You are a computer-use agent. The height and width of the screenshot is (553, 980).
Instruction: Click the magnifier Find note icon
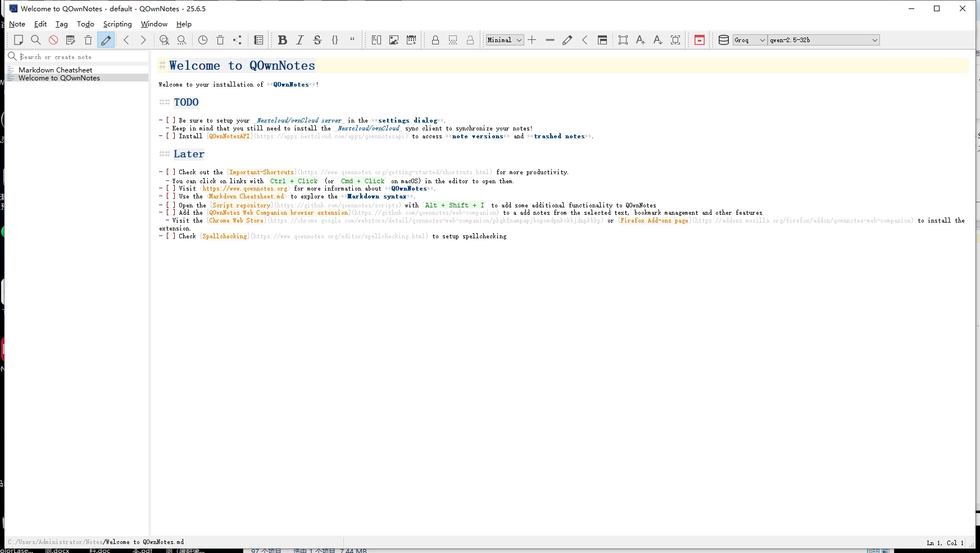point(36,40)
